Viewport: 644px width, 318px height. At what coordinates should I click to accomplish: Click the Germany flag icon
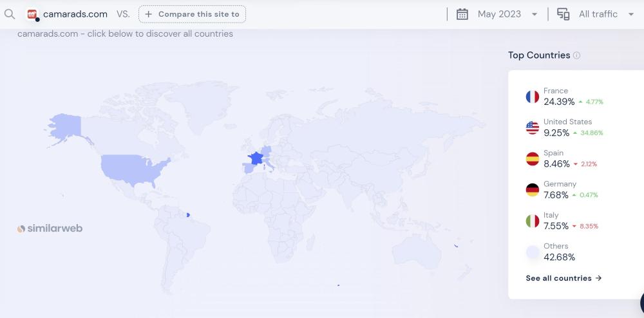(x=532, y=190)
